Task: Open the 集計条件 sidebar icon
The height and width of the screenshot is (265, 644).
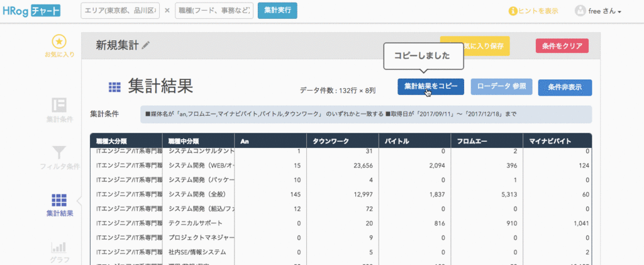Action: (x=60, y=104)
